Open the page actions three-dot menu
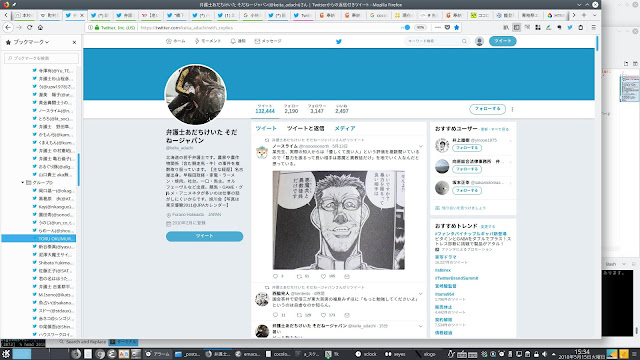Image resolution: width=640 pixels, height=360 pixels. 438,27
